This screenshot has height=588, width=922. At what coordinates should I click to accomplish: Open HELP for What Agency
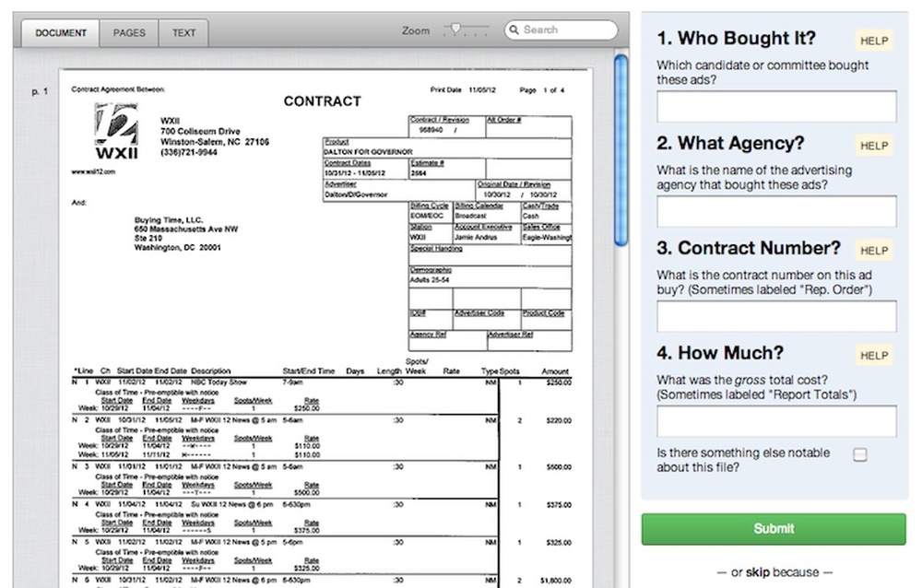coord(874,146)
